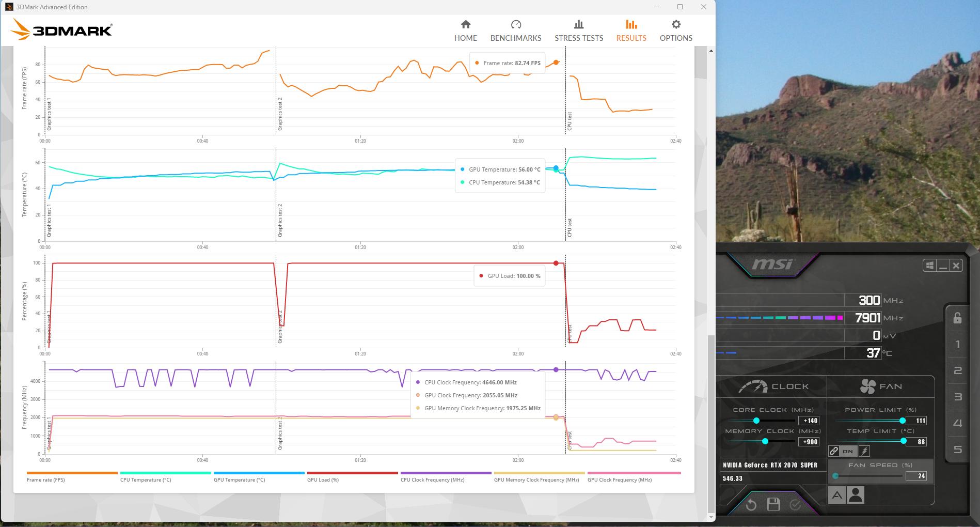Open the Stress Tests section
This screenshot has height=527, width=980.
tap(579, 31)
